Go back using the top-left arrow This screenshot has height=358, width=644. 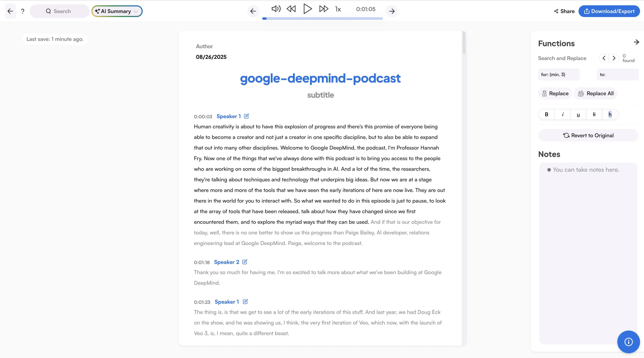(x=10, y=11)
